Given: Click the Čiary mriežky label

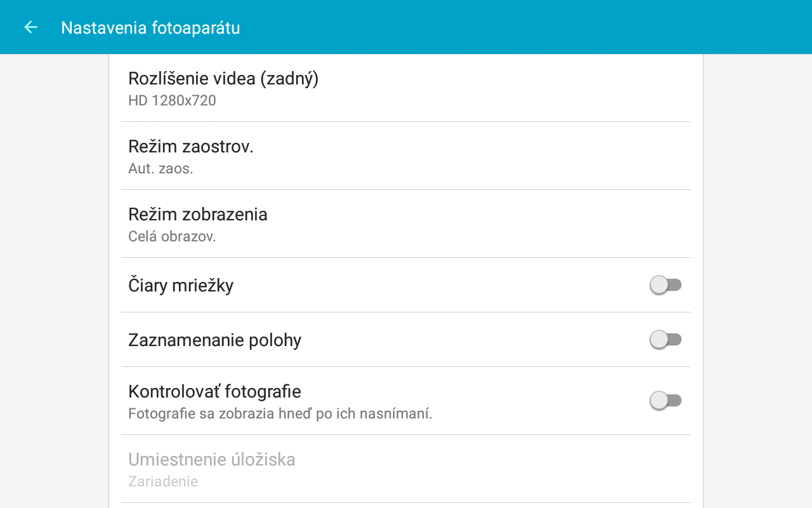Looking at the screenshot, I should (x=181, y=285).
